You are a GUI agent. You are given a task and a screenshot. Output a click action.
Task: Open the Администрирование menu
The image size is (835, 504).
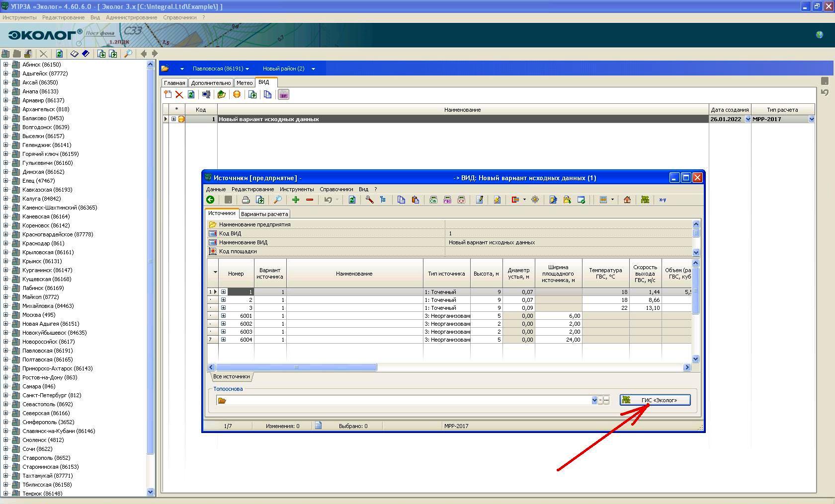pos(131,17)
